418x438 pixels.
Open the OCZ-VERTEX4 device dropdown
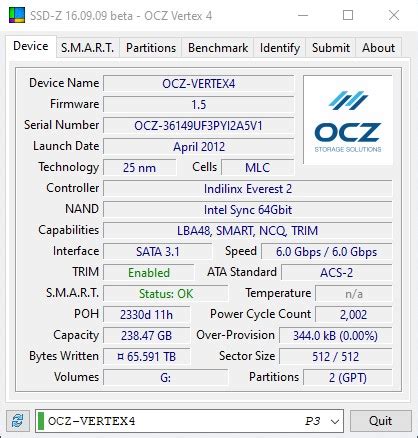tap(189, 421)
